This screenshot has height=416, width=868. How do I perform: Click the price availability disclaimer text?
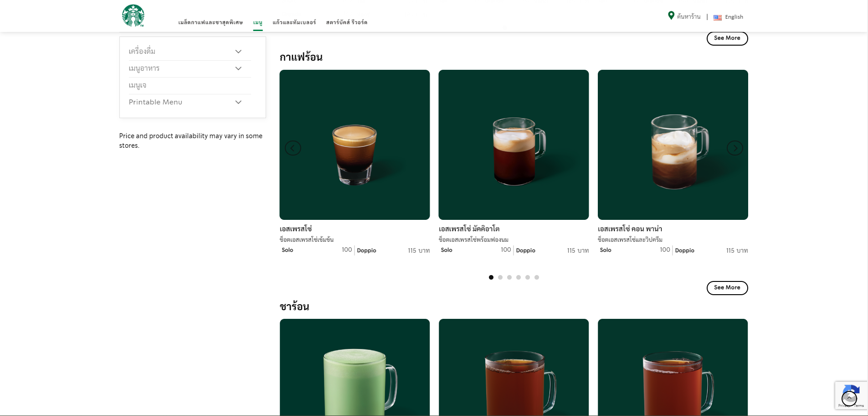[191, 140]
